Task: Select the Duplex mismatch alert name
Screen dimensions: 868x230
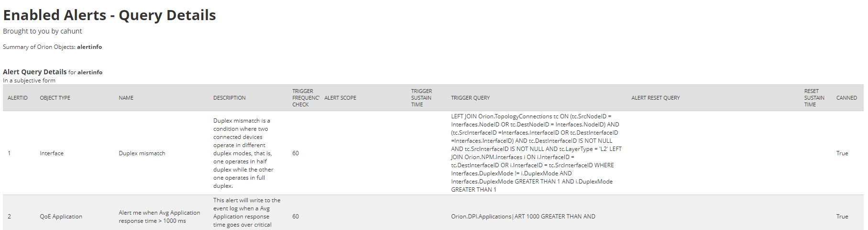Action: pyautogui.click(x=142, y=153)
